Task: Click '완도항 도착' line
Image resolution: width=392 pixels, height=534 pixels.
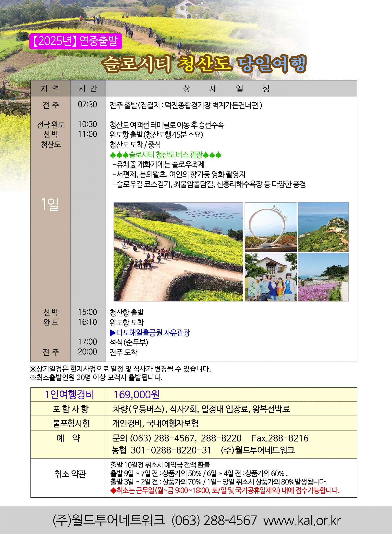Action: point(127,323)
